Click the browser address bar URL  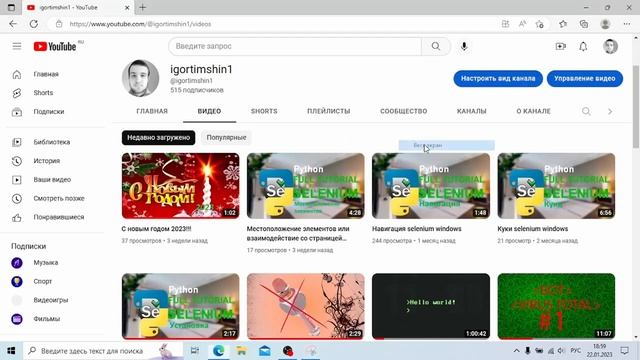point(140,24)
